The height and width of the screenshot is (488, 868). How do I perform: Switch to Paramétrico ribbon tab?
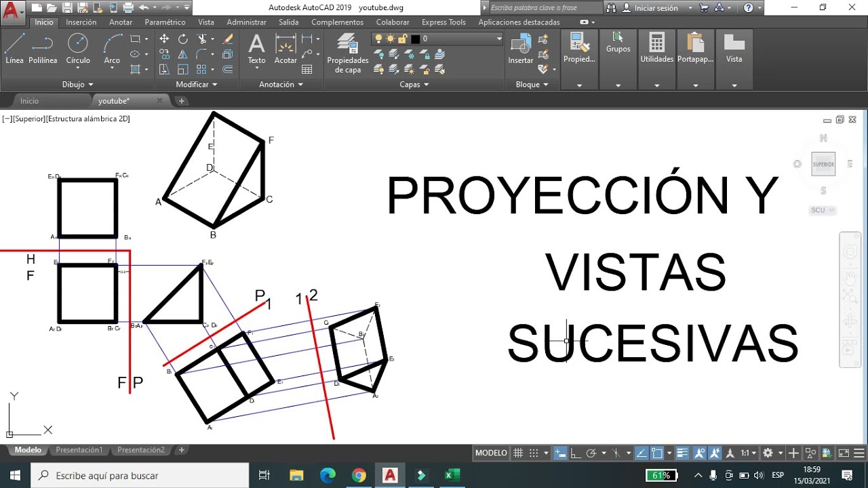pos(165,22)
